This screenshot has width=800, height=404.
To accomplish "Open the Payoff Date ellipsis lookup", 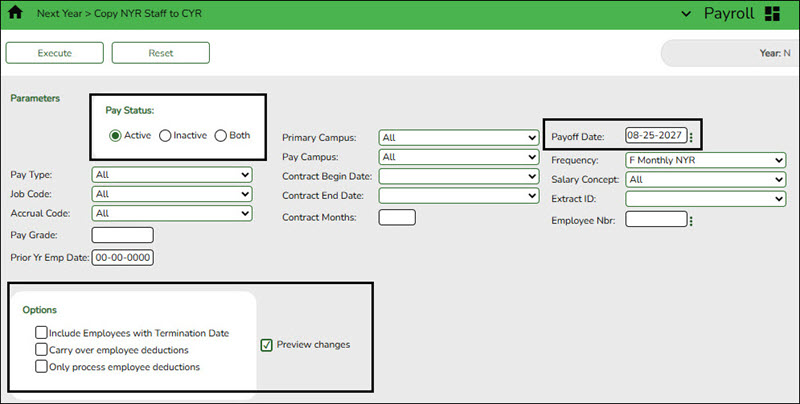I will [691, 137].
